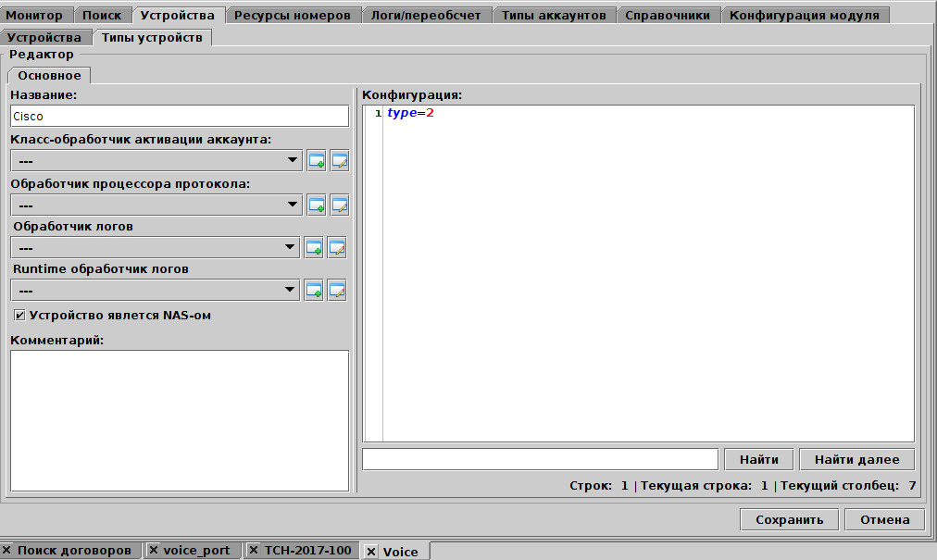The image size is (937, 560).
Task: Add a new protocol processor handler
Action: tap(317, 205)
